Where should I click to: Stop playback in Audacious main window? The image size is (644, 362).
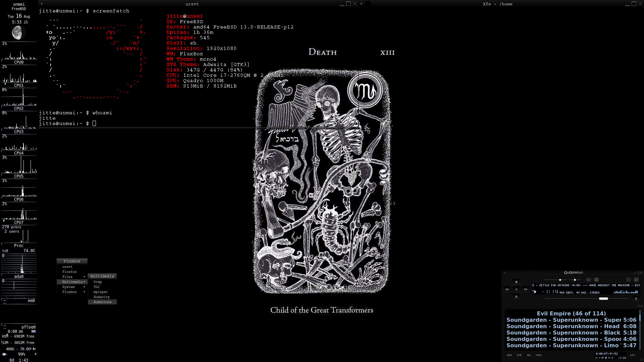pyautogui.click(x=517, y=282)
